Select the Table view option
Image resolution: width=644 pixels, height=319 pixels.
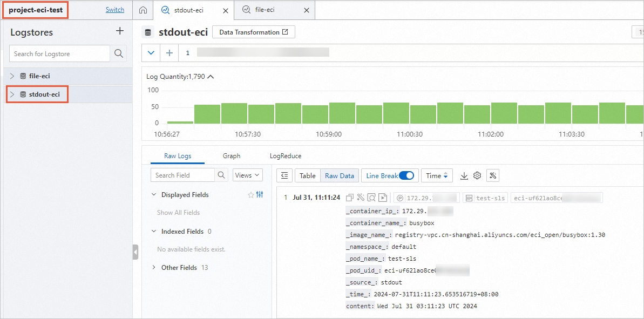pyautogui.click(x=308, y=176)
